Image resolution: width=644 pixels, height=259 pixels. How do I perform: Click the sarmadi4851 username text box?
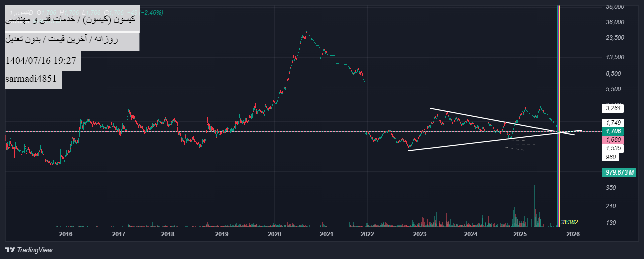pos(33,79)
